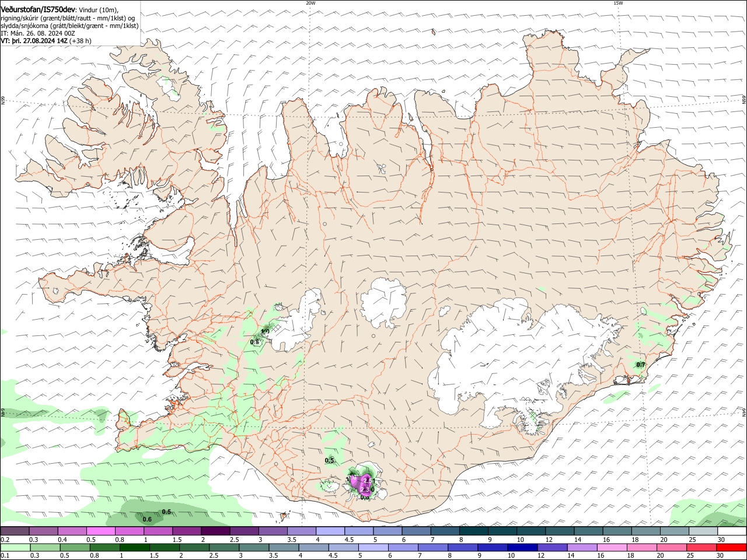Click the white 30 swatch in the upper legend row
Screen dimensions: 747x560
pos(732,531)
